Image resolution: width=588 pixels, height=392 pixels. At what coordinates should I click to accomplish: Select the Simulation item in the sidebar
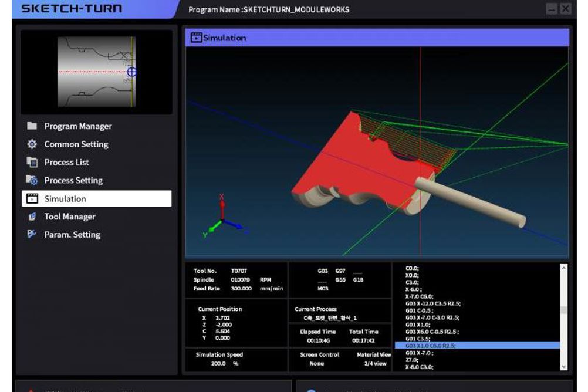coord(97,198)
